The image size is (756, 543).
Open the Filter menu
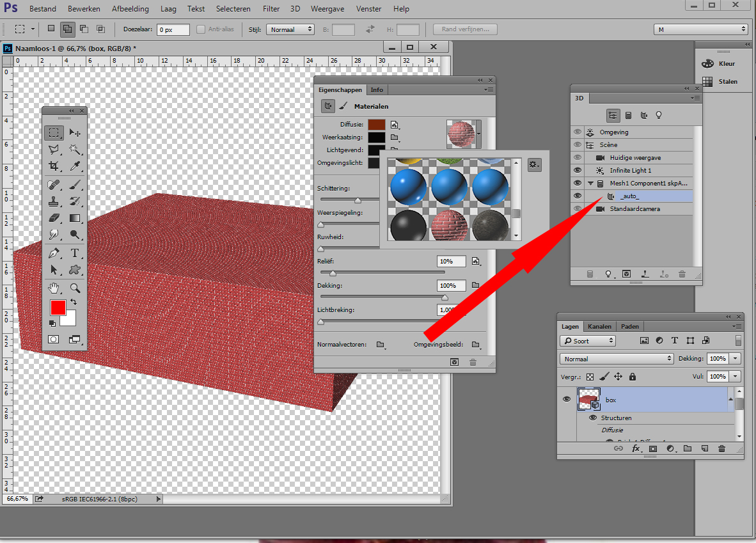271,8
